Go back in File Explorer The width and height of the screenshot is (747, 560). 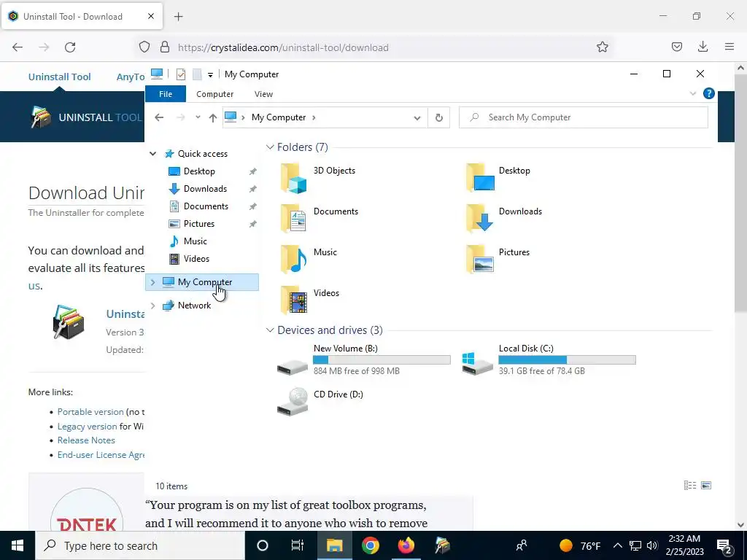point(159,117)
